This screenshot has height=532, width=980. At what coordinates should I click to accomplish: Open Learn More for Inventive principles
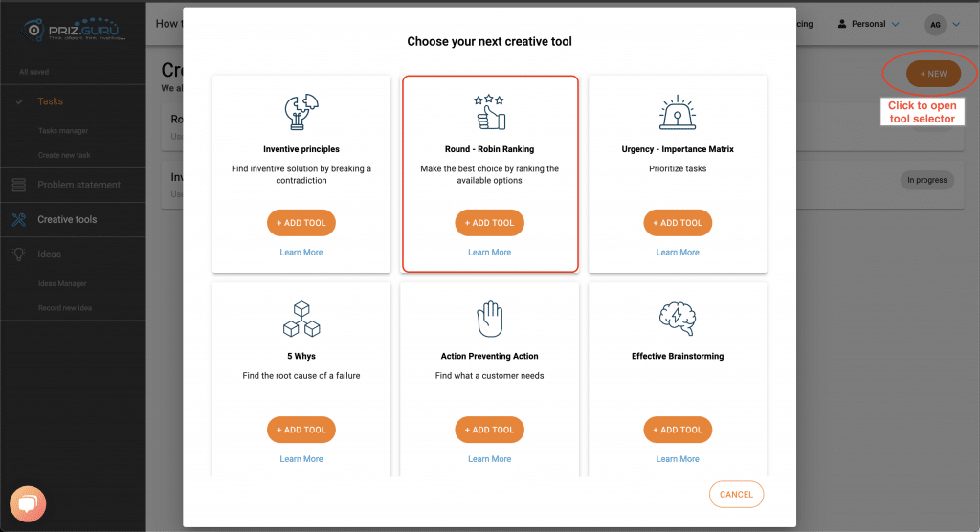(x=301, y=252)
